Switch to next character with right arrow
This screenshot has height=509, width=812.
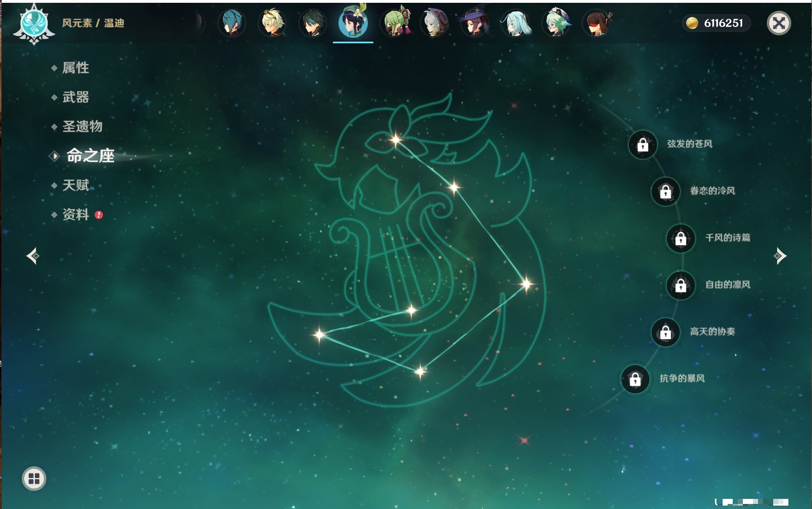780,256
